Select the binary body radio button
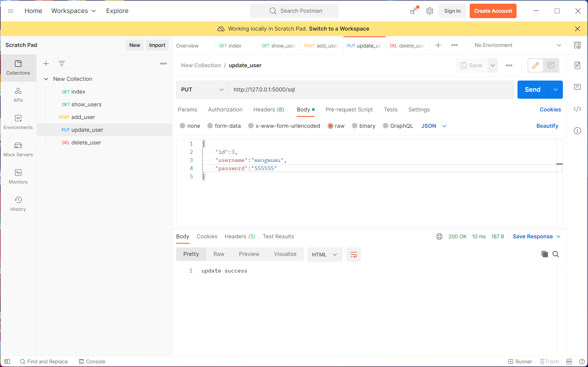This screenshot has width=588, height=367. pyautogui.click(x=355, y=126)
